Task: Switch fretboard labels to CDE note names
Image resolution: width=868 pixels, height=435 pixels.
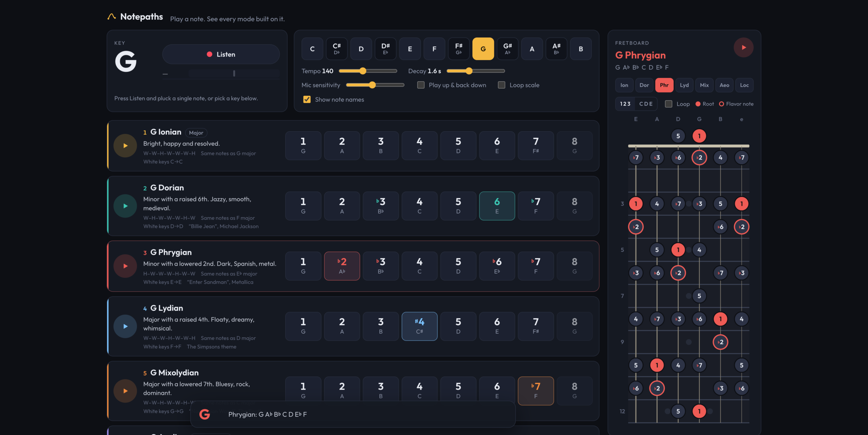Action: pyautogui.click(x=646, y=104)
